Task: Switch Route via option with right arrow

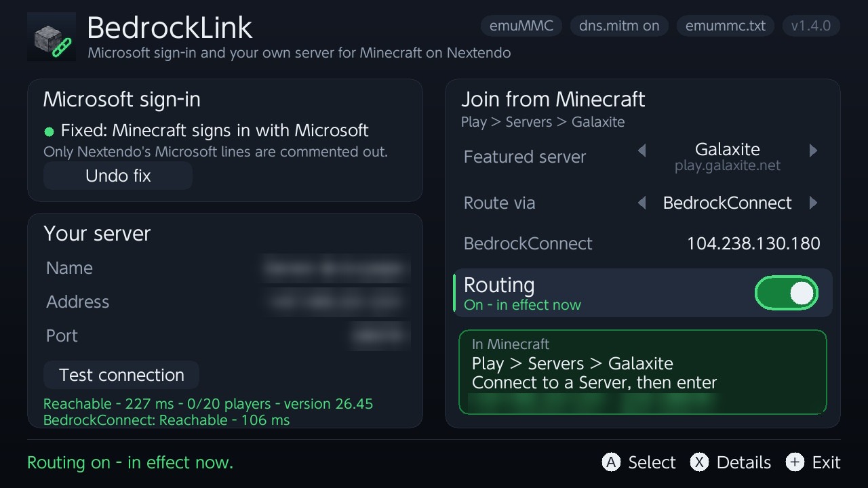Action: pos(813,203)
